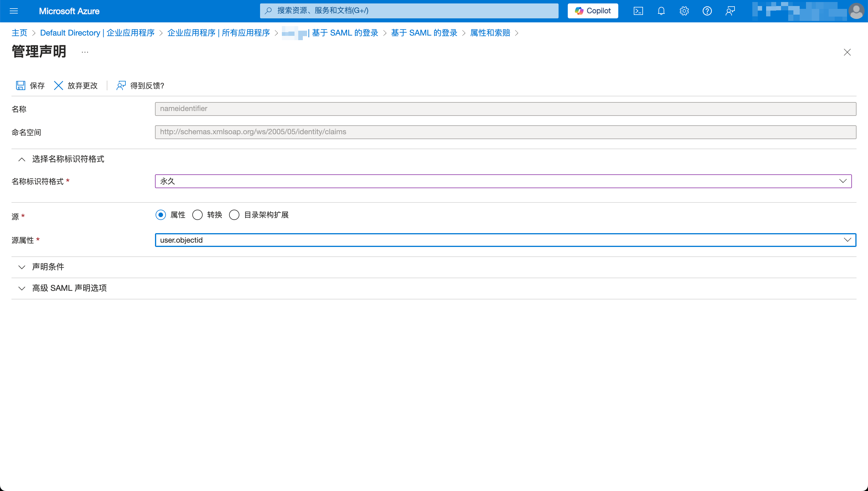This screenshot has width=868, height=491.
Task: Open the portal hamburger menu
Action: pos(14,11)
